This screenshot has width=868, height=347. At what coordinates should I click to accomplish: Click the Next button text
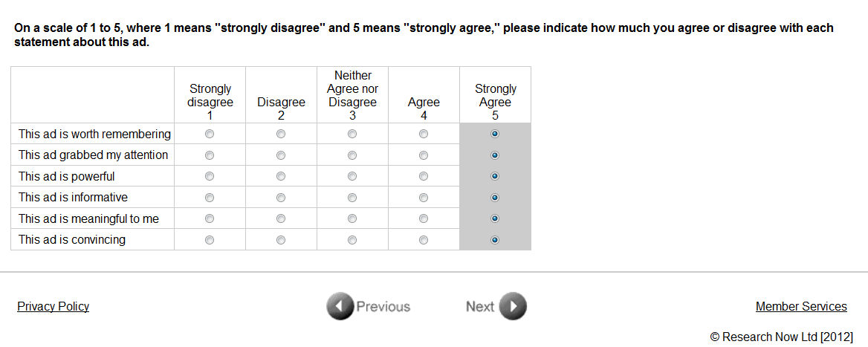pos(480,307)
